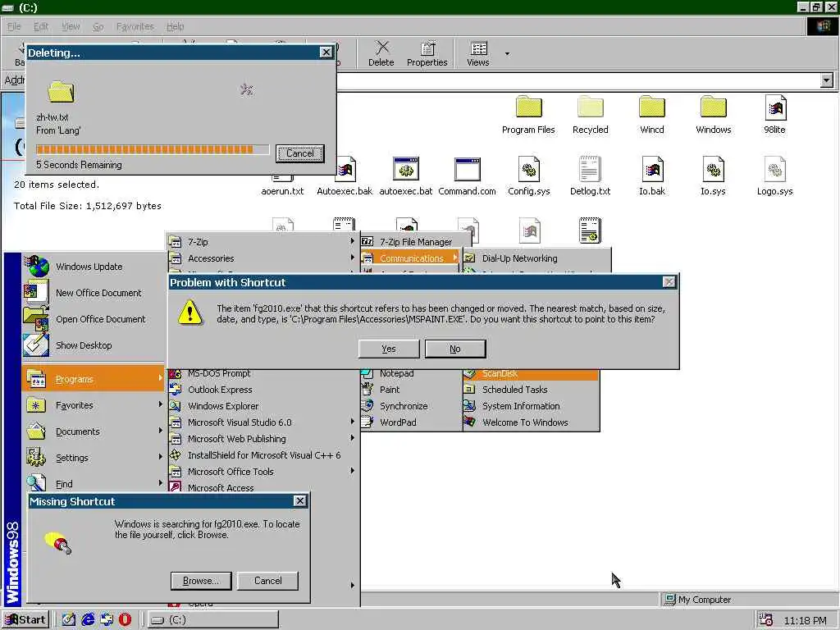The image size is (840, 630).
Task: Open the Views dropdown arrow
Action: point(507,53)
